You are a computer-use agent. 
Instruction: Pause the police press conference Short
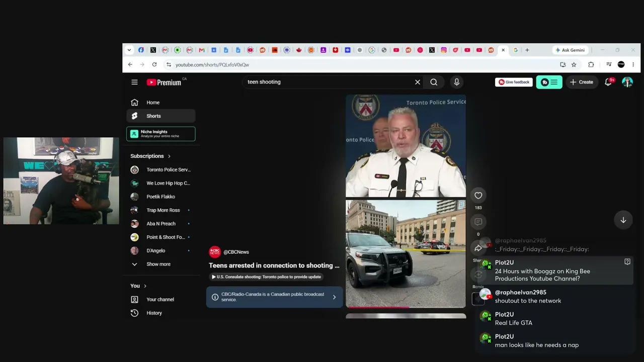click(406, 201)
